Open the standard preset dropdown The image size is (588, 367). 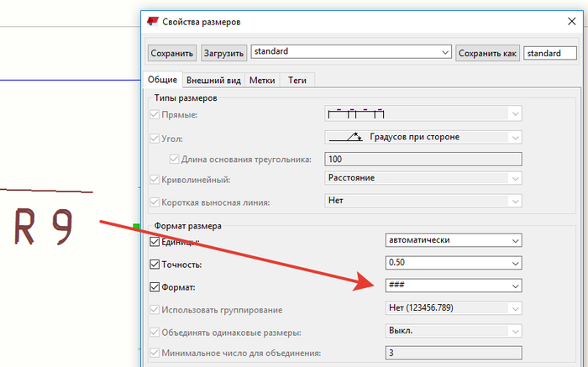(x=351, y=52)
